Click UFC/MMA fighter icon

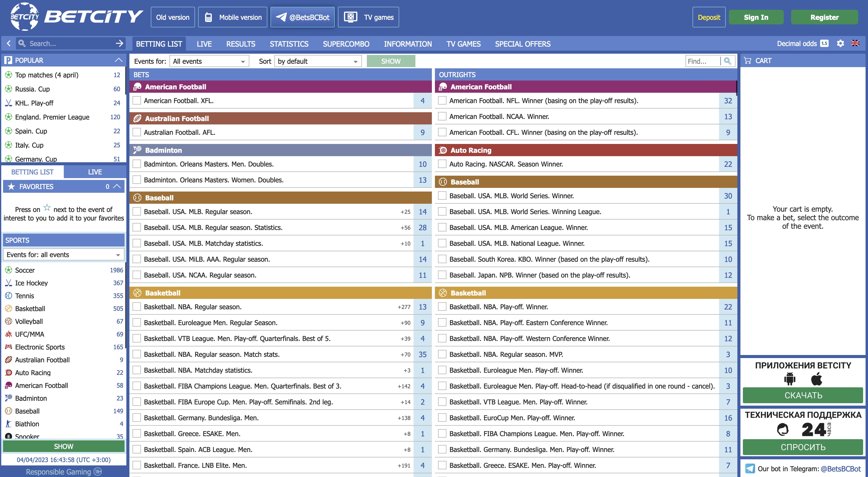click(x=9, y=334)
